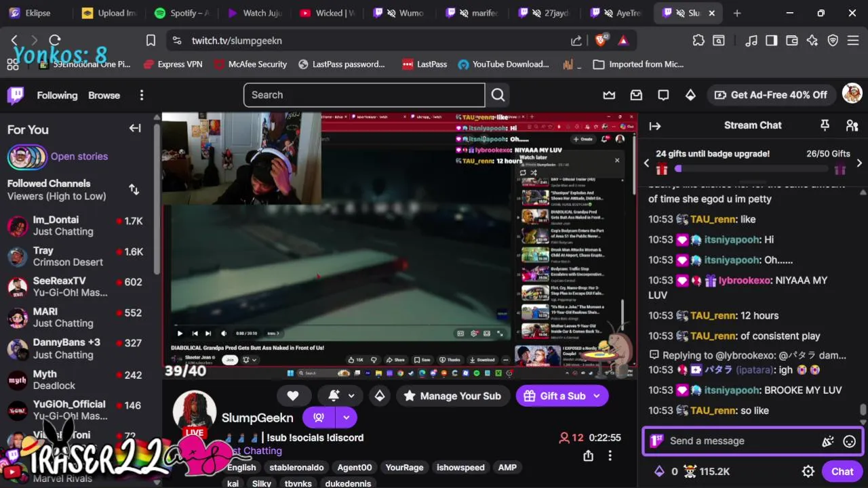
Task: Switch to the Spotify browser tab
Action: click(180, 13)
